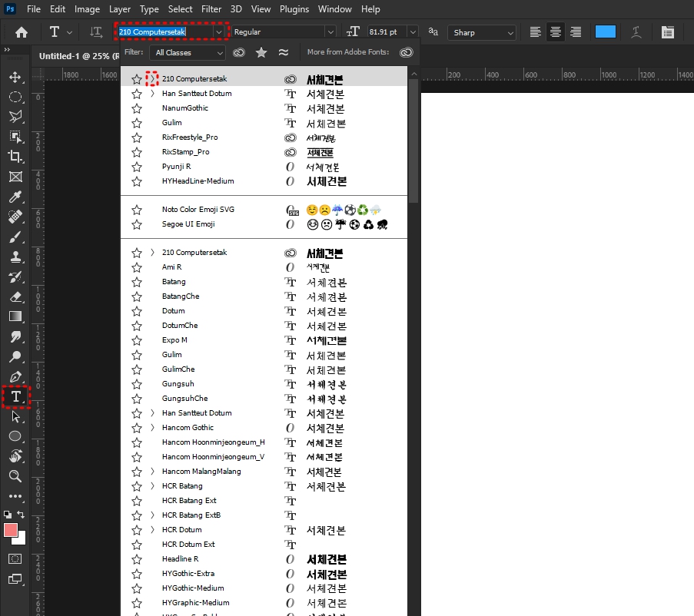Select the Polygonal Lasso tool

pos(15,117)
